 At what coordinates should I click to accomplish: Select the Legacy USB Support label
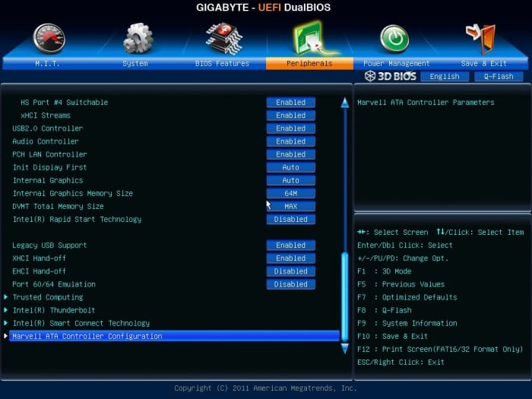[49, 245]
